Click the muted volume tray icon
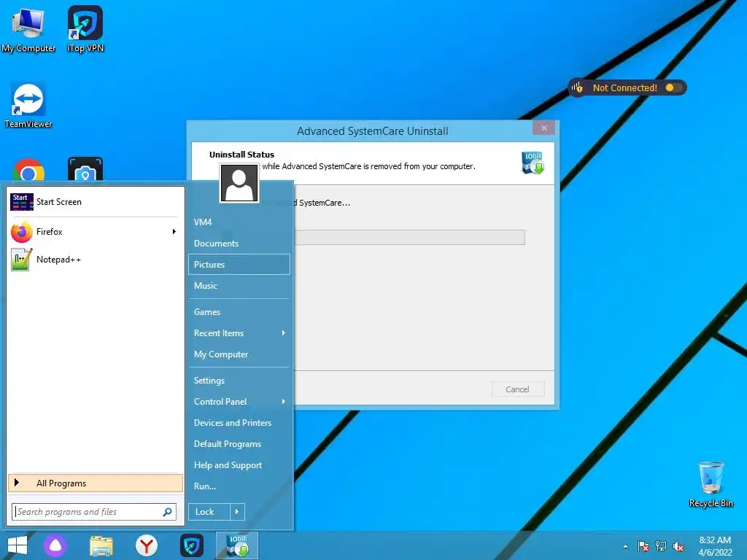The height and width of the screenshot is (560, 747). pos(678,546)
